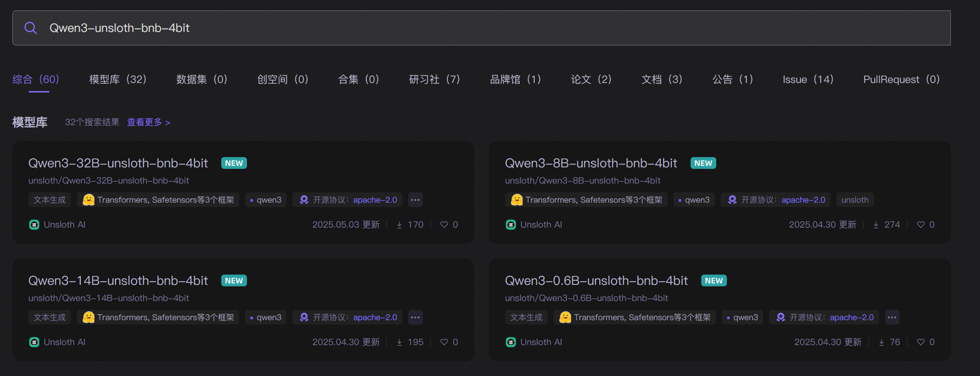Click qwen3 tag on Qwen3-8B card
This screenshot has width=980, height=376.
(x=694, y=200)
